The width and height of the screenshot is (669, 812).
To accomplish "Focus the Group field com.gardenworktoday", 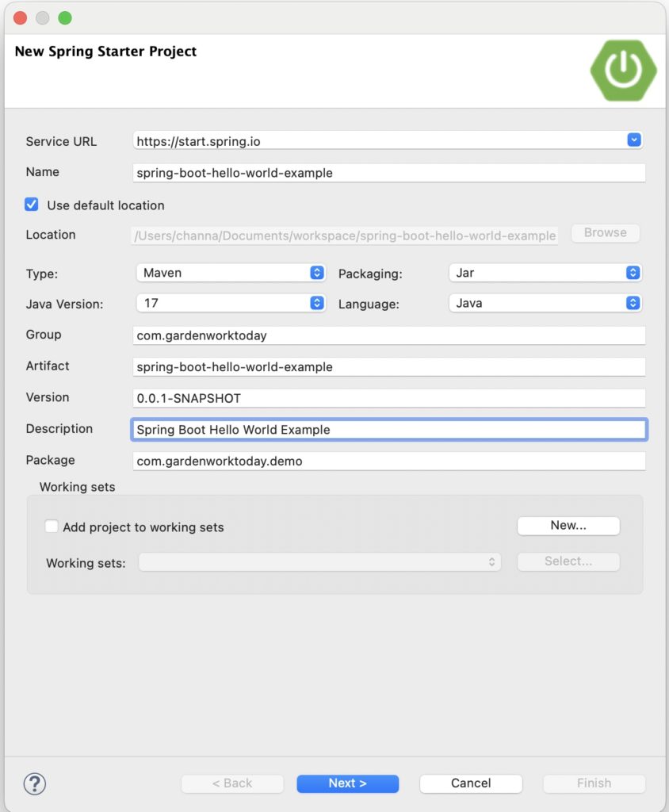I will click(x=388, y=335).
